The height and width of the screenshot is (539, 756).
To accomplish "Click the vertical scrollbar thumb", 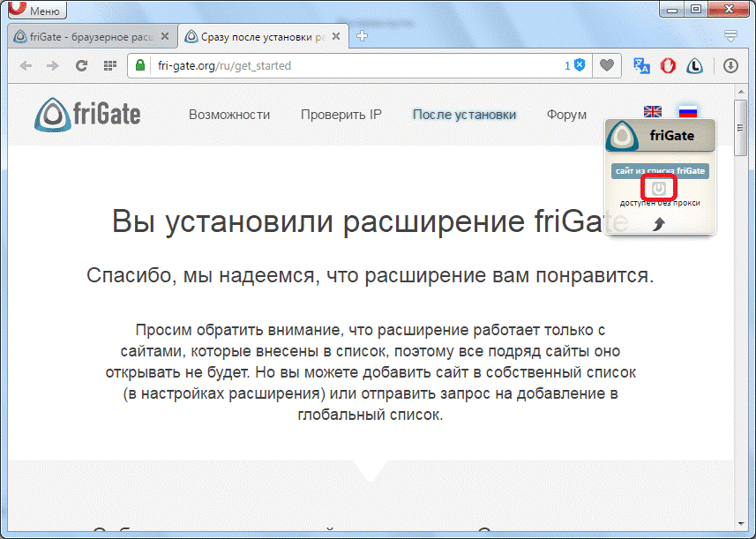I will coord(741,128).
